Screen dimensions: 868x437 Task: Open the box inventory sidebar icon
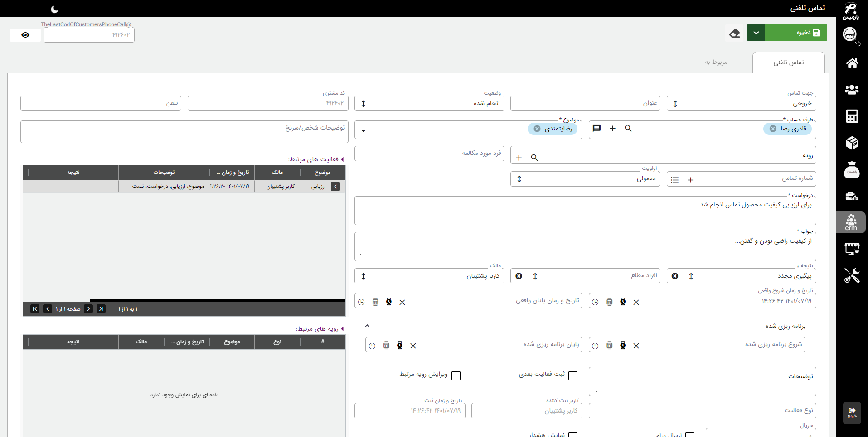pyautogui.click(x=852, y=143)
